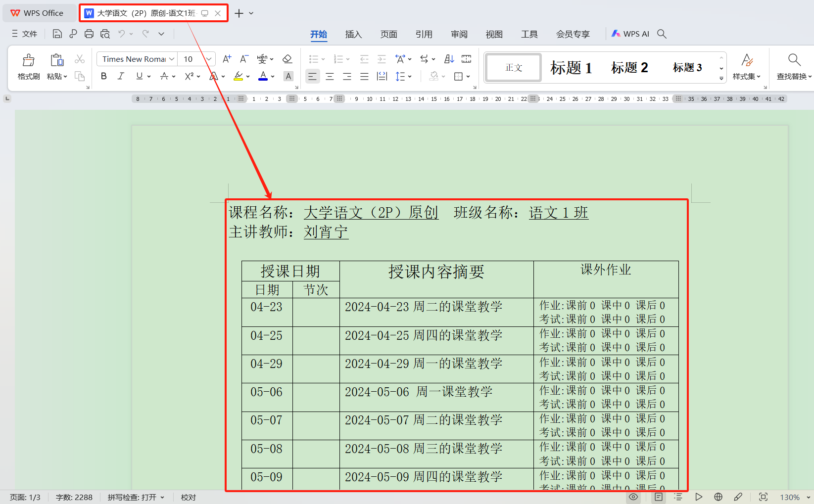Start proofreading via the 校对 button
Image resolution: width=814 pixels, height=504 pixels.
coord(188,497)
